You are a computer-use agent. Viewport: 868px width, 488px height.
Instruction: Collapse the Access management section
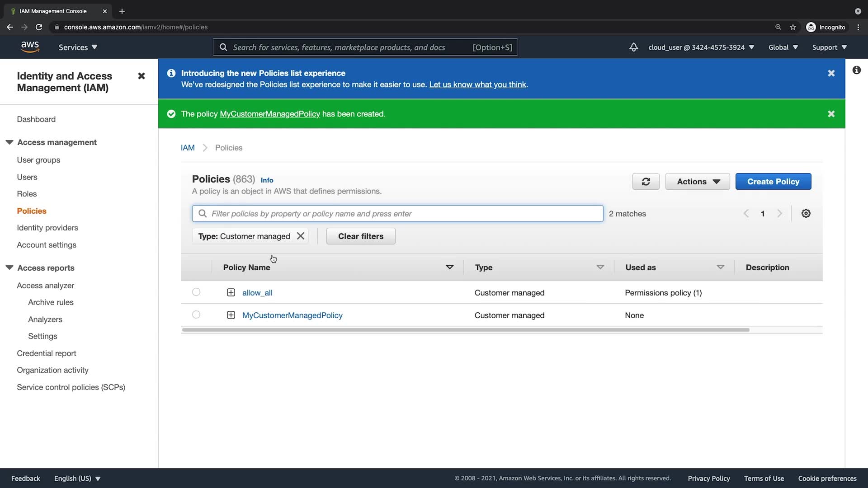click(x=9, y=142)
